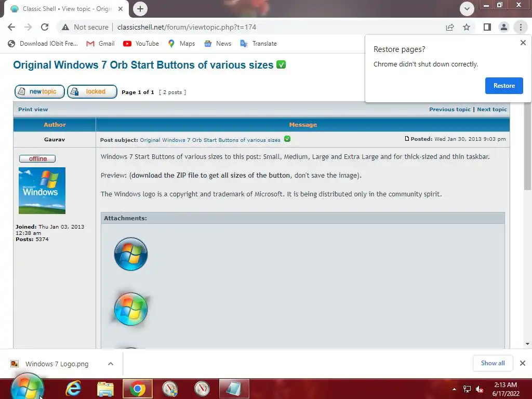This screenshot has width=532, height=399.
Task: Click the Post subject link
Action: (x=210, y=140)
